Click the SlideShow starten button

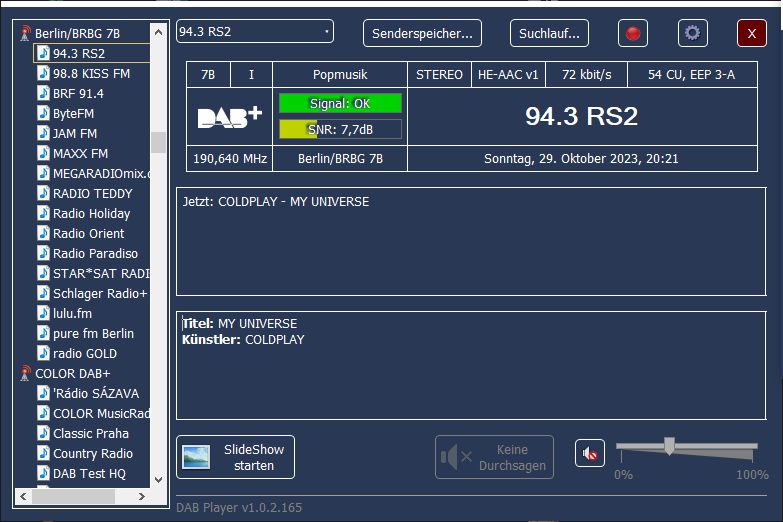[235, 457]
